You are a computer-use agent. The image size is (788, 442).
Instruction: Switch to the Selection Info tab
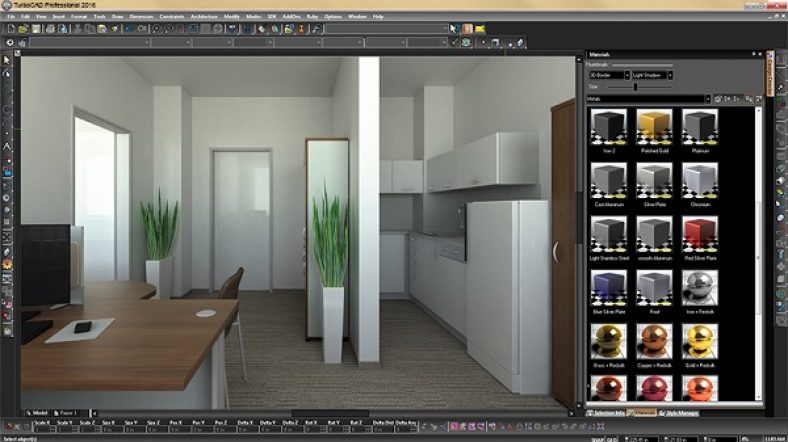[606, 413]
